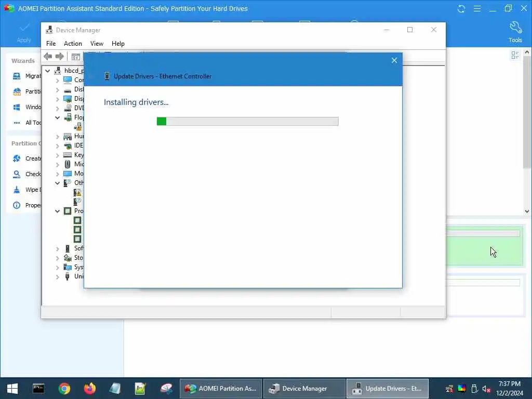Select the Computer category icon in tree

coord(68,80)
